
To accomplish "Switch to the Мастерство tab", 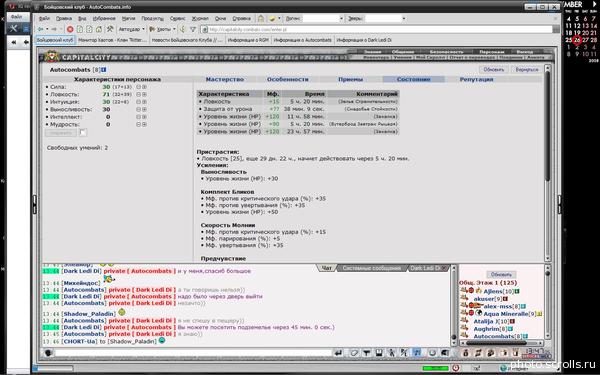I will click(225, 79).
